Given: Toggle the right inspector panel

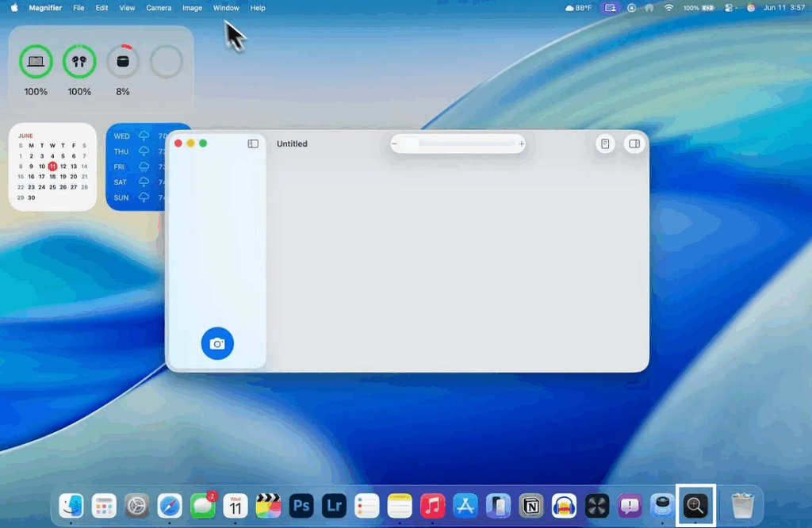Looking at the screenshot, I should (x=634, y=143).
